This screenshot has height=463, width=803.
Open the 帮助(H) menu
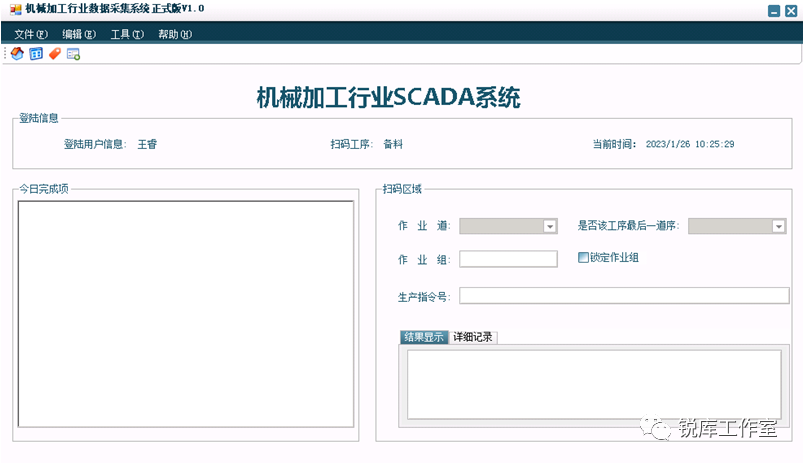pyautogui.click(x=175, y=34)
